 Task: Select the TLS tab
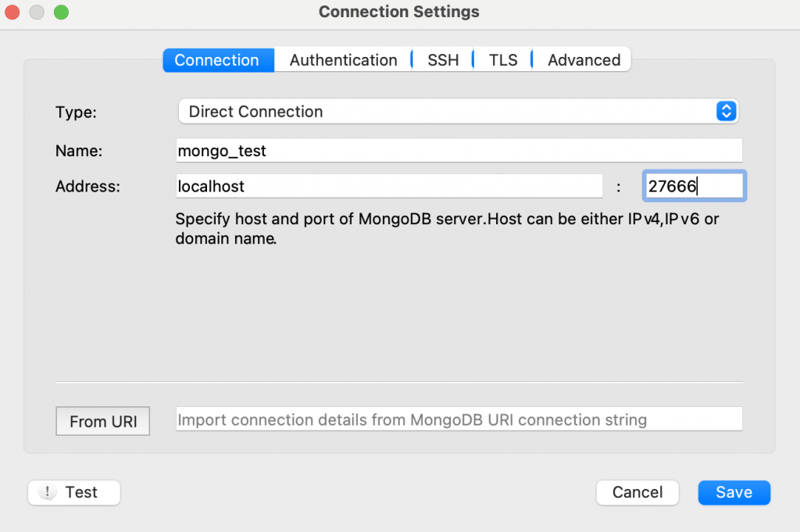503,60
